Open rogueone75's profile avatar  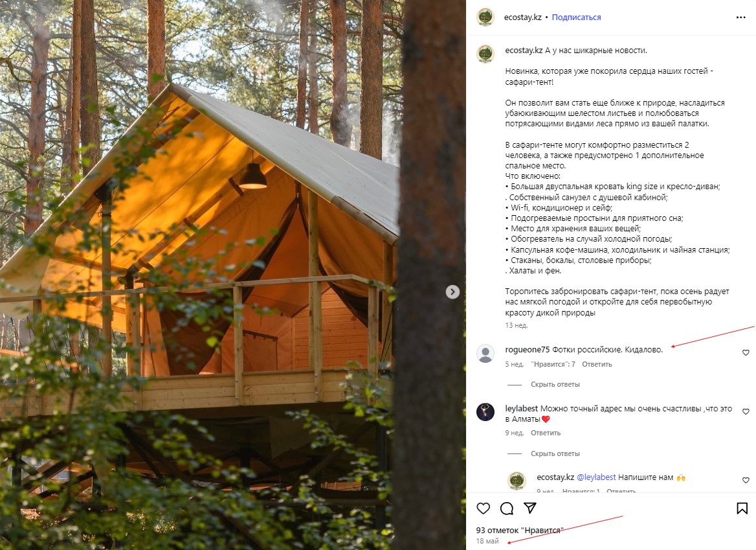click(485, 354)
